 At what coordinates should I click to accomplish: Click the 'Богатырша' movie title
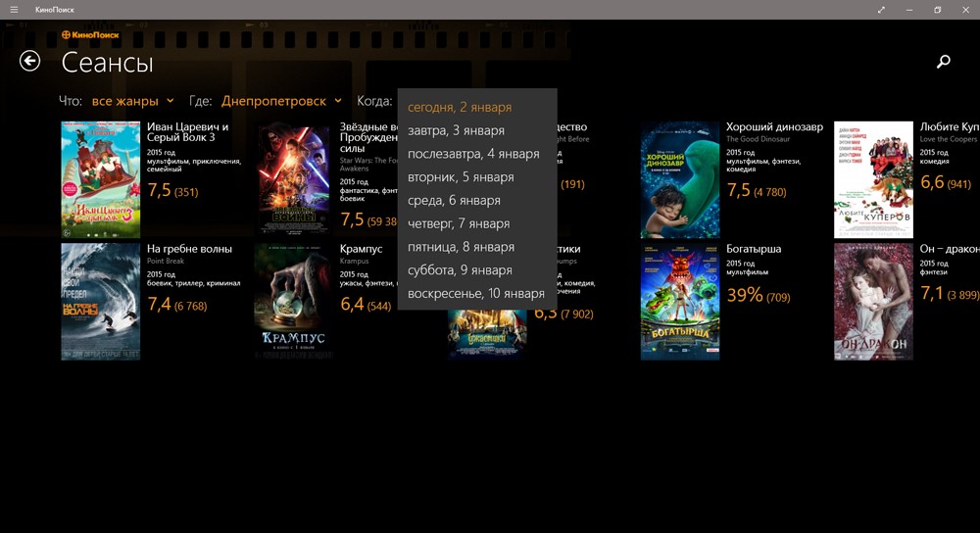(753, 249)
